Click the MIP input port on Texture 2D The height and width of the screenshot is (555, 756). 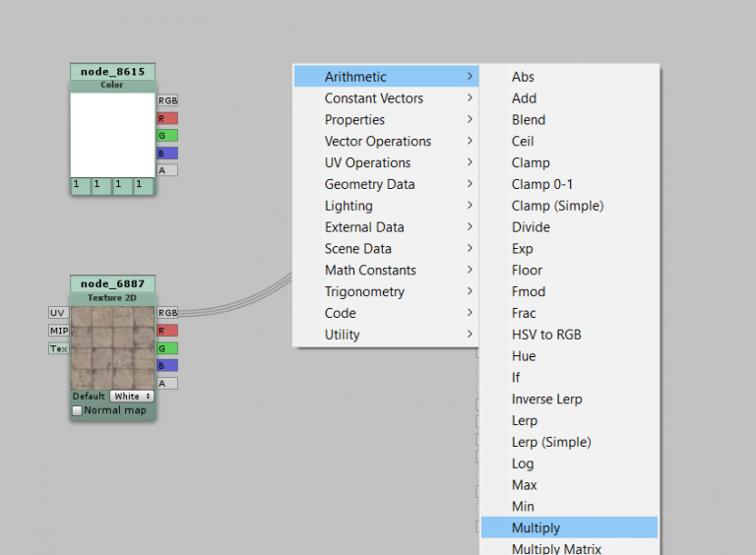(x=58, y=331)
